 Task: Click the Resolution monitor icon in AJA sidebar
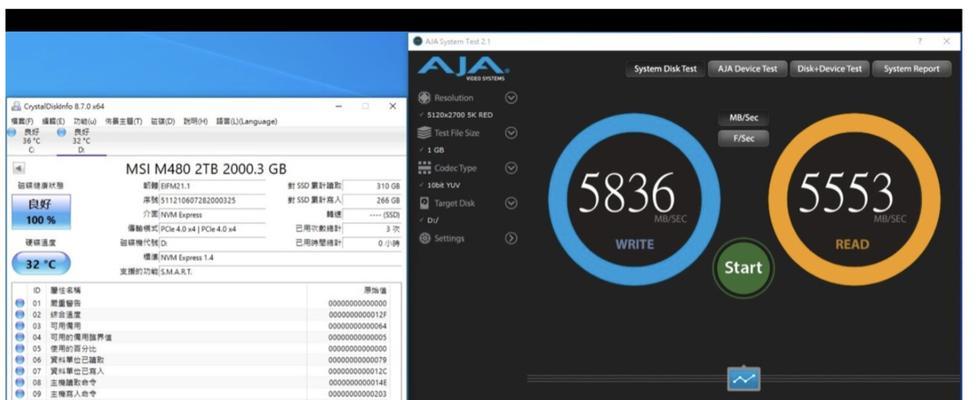[425, 98]
